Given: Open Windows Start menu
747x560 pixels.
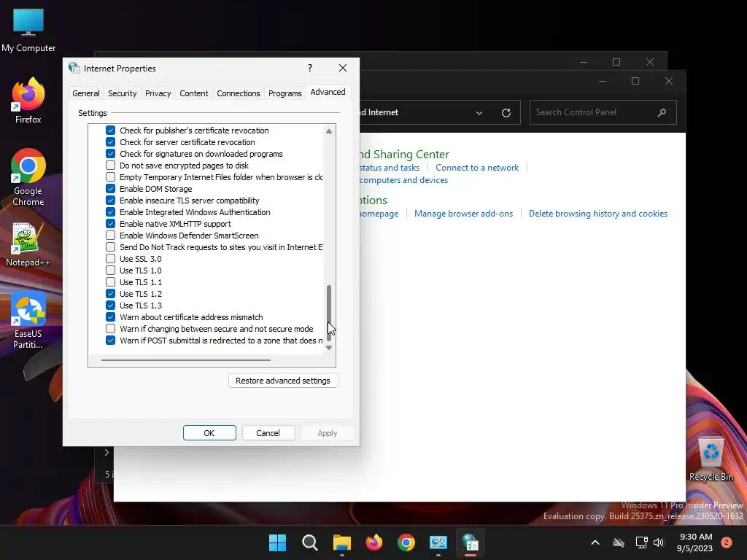Looking at the screenshot, I should pos(277,542).
